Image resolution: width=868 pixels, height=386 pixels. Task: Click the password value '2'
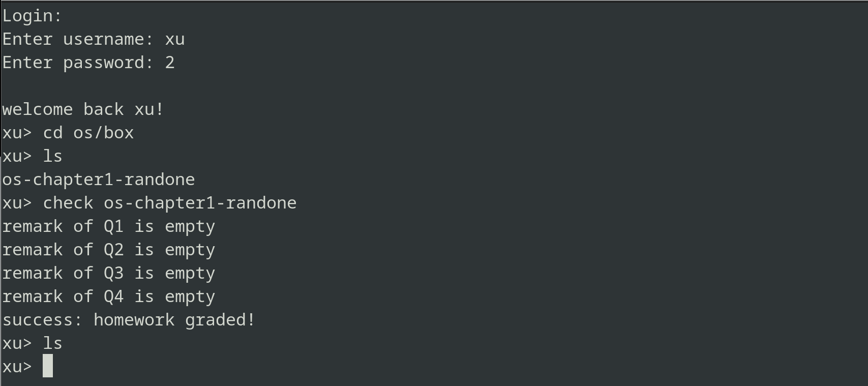pyautogui.click(x=170, y=63)
